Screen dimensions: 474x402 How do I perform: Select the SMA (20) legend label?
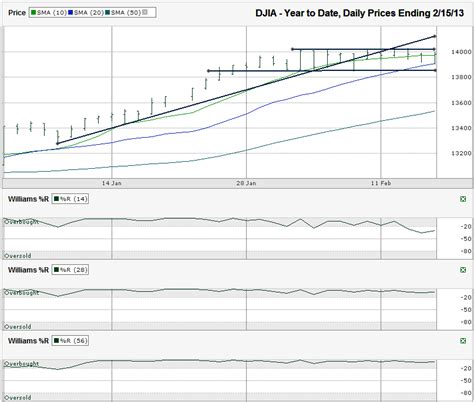pos(88,13)
